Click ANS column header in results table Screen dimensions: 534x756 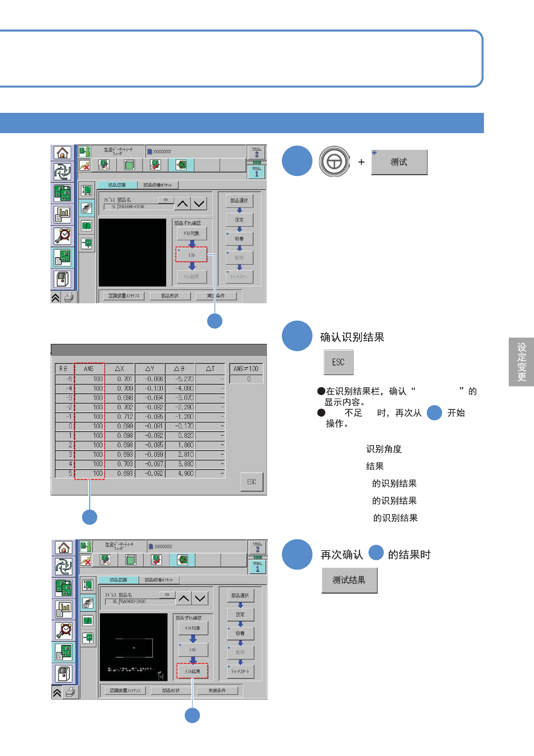point(89,369)
